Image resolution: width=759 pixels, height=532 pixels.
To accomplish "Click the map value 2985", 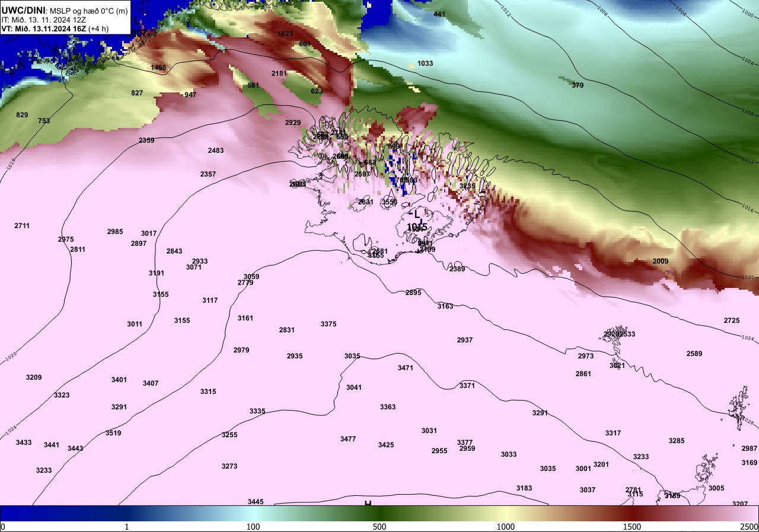I will pyautogui.click(x=115, y=232).
